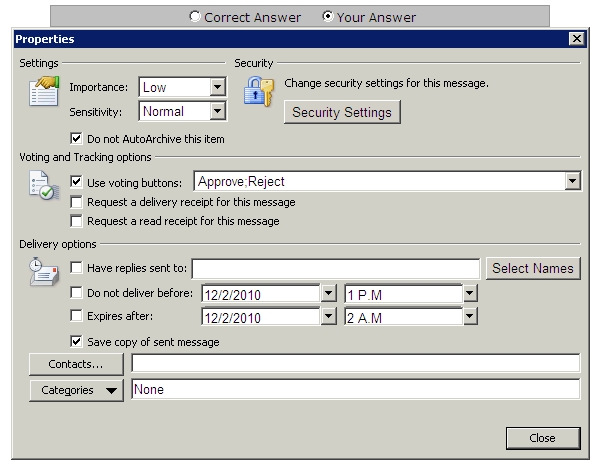Open the Importance dropdown showing Low
The image size is (604, 469).
[x=218, y=87]
